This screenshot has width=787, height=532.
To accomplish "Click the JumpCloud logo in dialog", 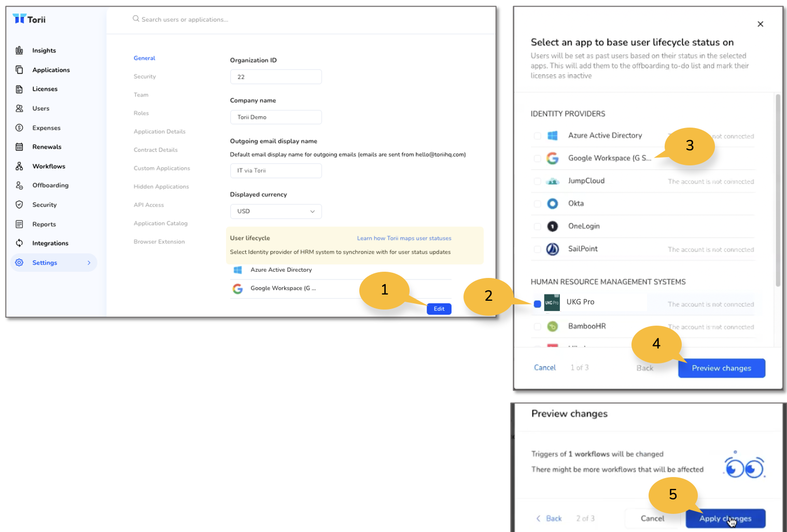I will tap(553, 181).
